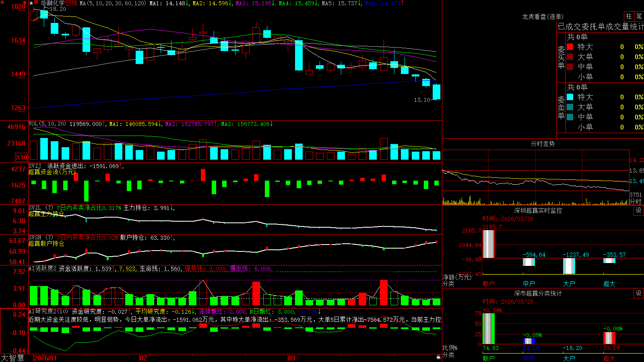Click the -594.64 中户 bar in the net amount chart

coord(528,262)
